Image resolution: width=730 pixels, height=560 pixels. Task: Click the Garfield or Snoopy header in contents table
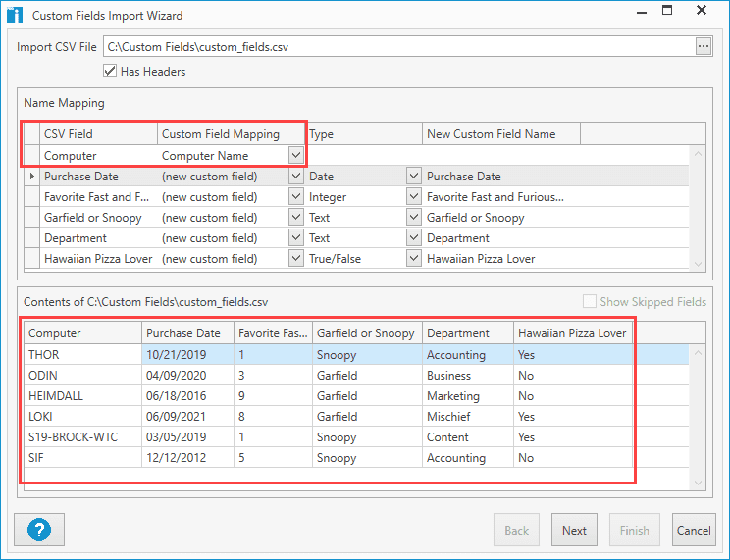[367, 333]
